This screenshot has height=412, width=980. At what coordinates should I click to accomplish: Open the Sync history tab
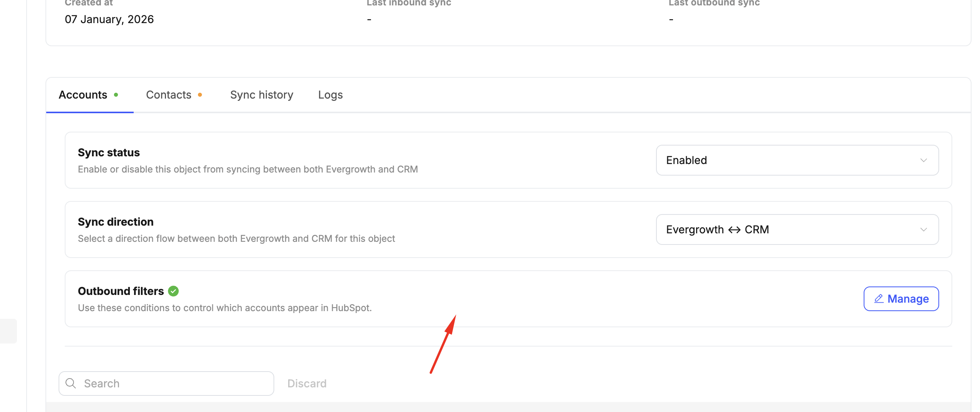pyautogui.click(x=262, y=95)
